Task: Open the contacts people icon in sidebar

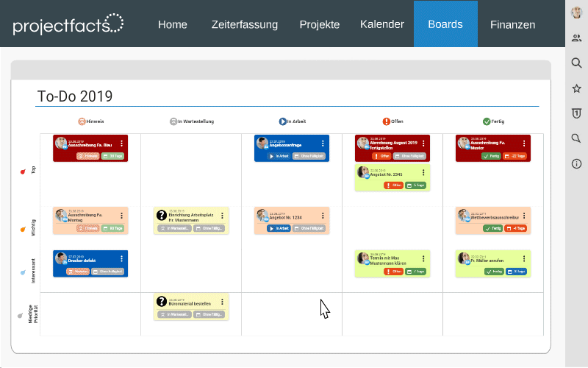Action: point(576,38)
